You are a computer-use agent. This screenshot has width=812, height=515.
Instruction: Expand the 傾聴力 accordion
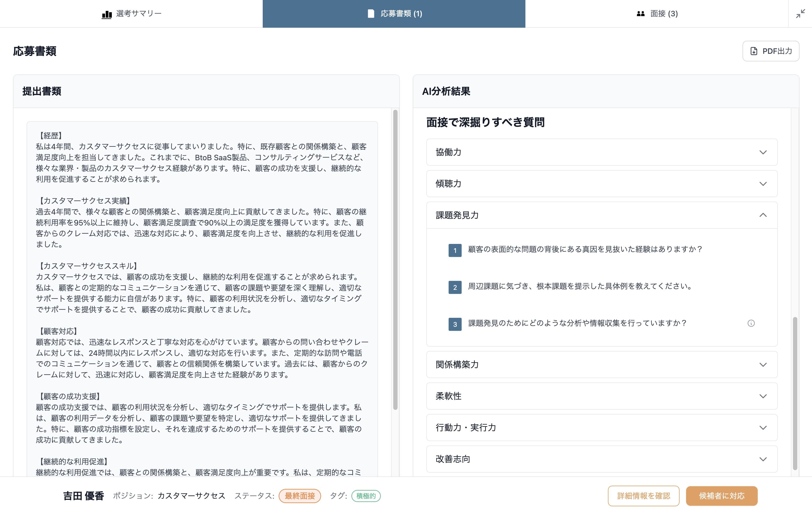pyautogui.click(x=602, y=184)
